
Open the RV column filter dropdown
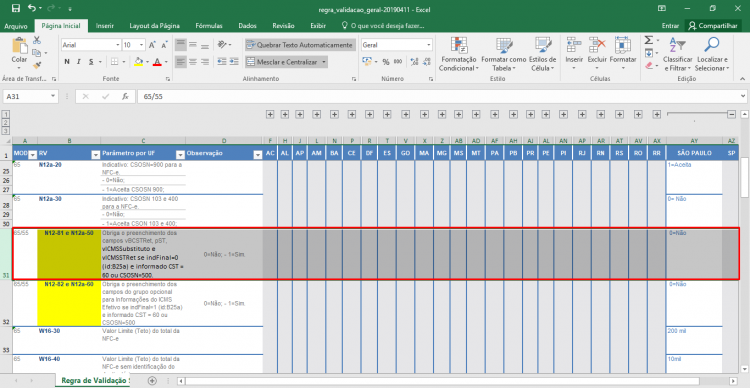[x=95, y=155]
